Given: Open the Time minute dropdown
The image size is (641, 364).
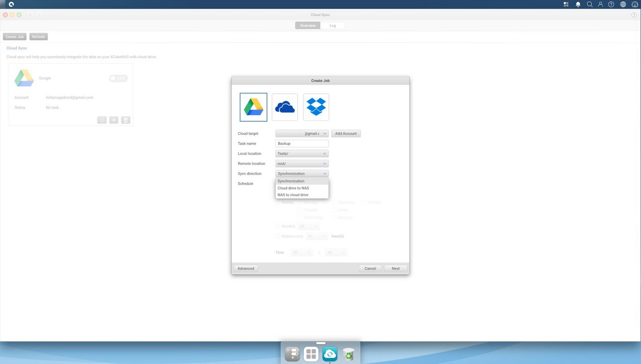Looking at the screenshot, I should pyautogui.click(x=336, y=253).
